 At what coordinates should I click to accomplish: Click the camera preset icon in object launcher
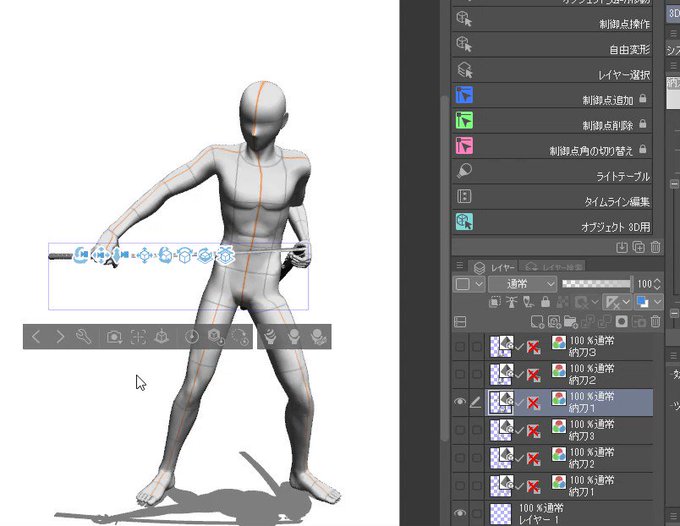click(114, 337)
